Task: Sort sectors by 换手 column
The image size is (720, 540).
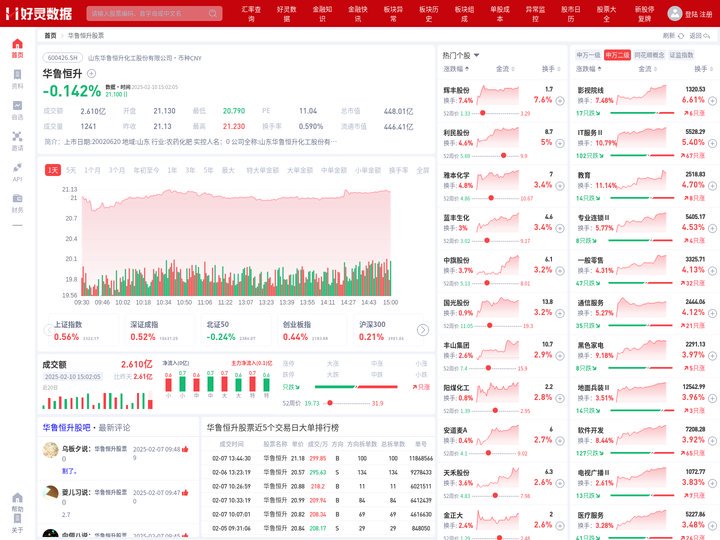Action: (703, 69)
